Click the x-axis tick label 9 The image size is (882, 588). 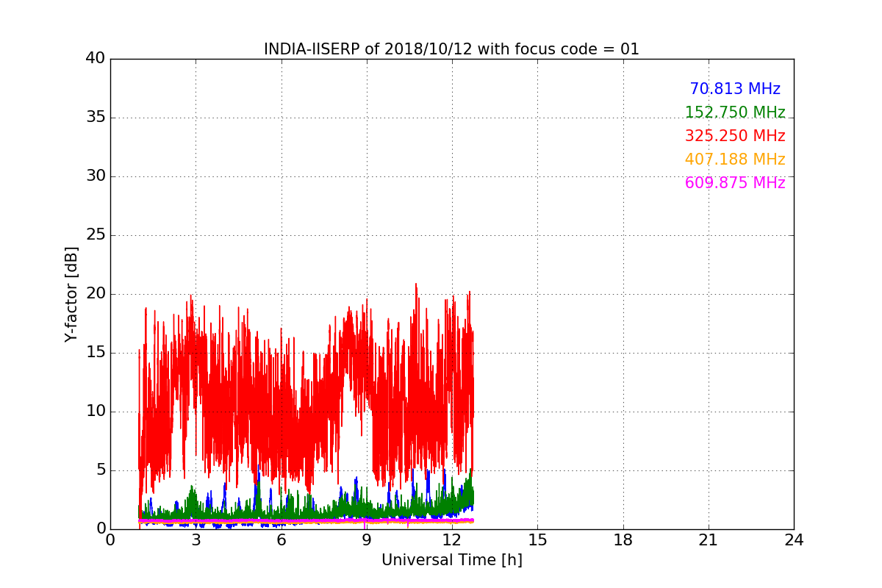367,539
